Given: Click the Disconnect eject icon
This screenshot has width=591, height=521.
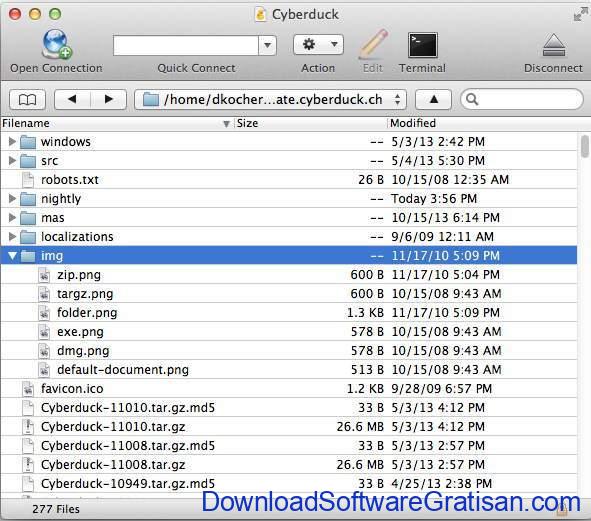Looking at the screenshot, I should pos(553,45).
